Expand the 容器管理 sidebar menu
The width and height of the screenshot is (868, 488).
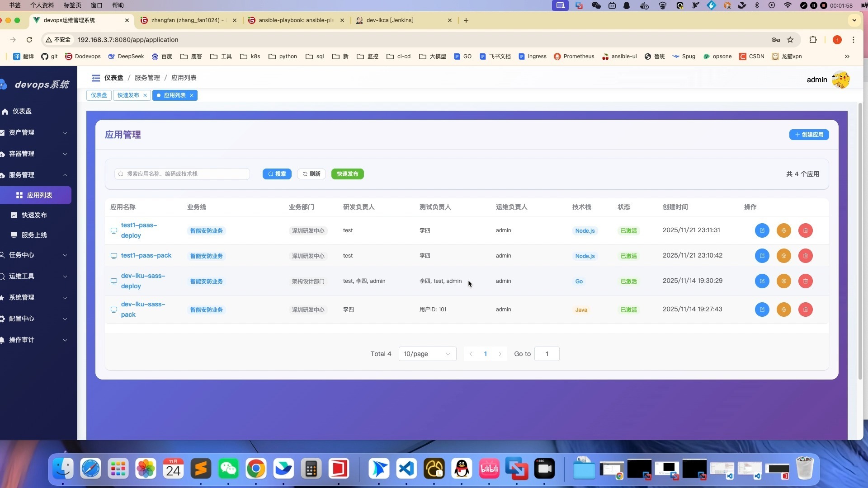36,154
